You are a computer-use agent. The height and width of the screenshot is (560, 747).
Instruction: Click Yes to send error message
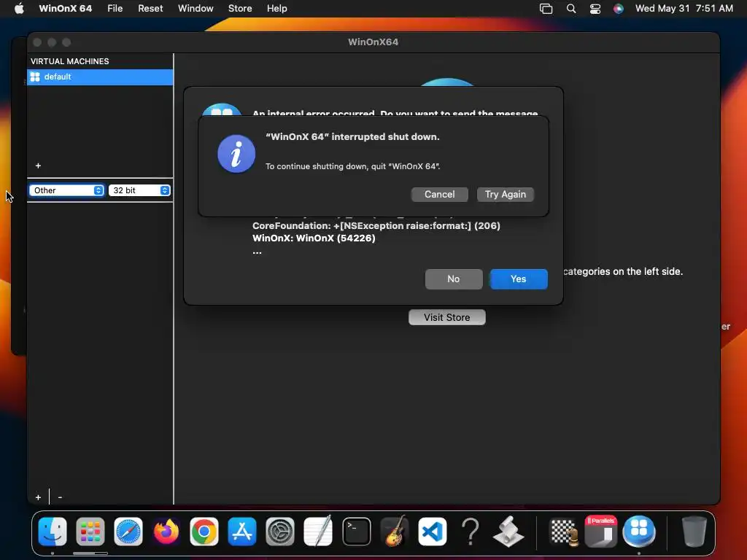[x=519, y=279]
